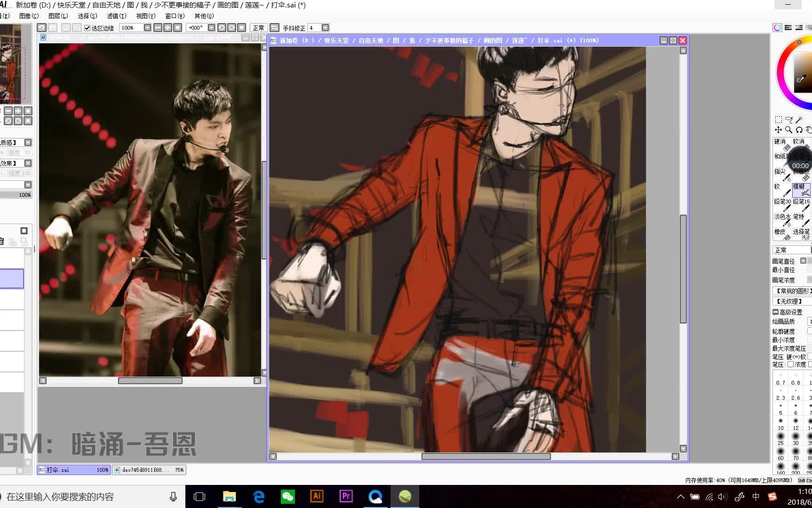The image size is (812, 508).
Task: Select brush size 10 preset
Action: pyautogui.click(x=780, y=424)
